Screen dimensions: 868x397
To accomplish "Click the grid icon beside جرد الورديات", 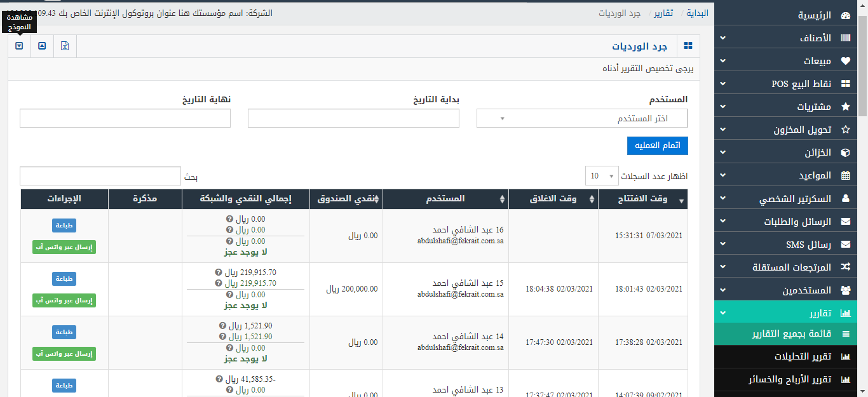I will (x=688, y=46).
